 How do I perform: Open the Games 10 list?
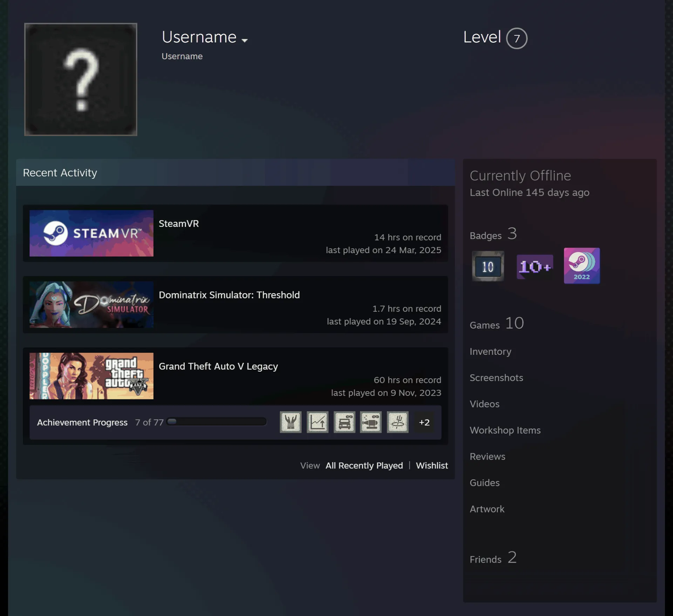point(497,324)
